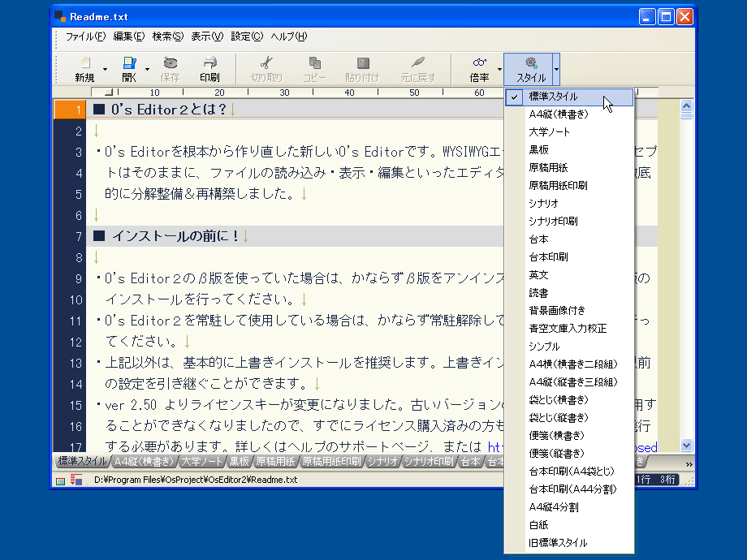Click the 新規 (New) toolbar icon
The image size is (747, 560).
click(x=85, y=62)
